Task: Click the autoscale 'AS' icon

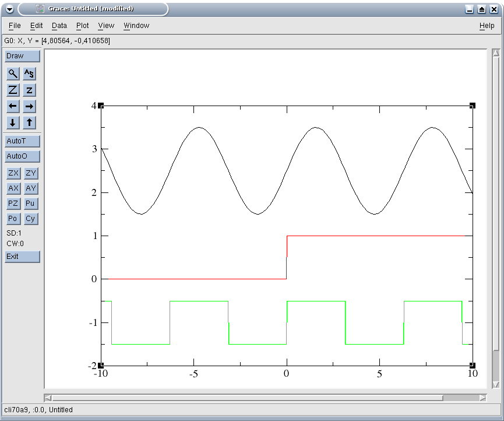Action: pyautogui.click(x=30, y=73)
